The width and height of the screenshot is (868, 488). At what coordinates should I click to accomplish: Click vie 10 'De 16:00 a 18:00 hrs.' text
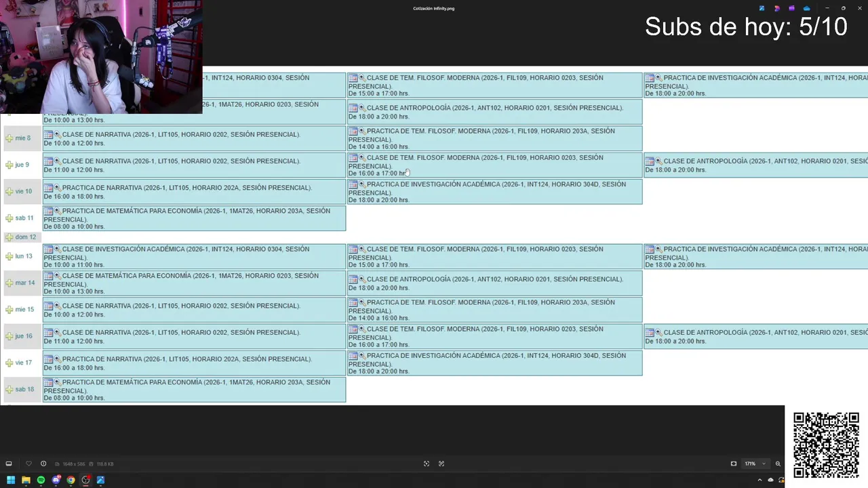click(x=74, y=197)
